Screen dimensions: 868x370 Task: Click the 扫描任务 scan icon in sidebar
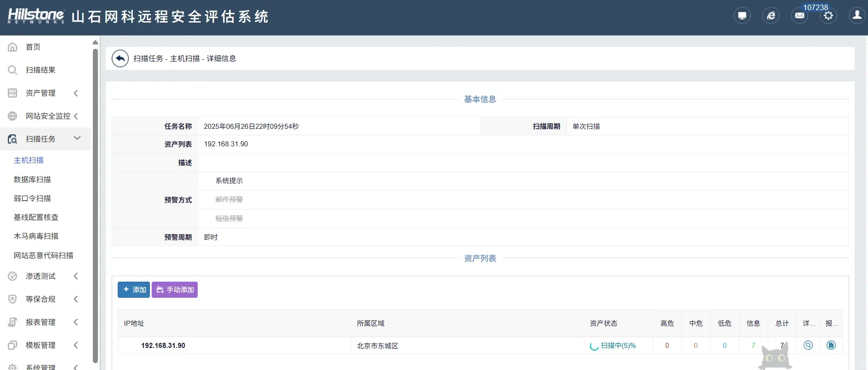pyautogui.click(x=12, y=139)
